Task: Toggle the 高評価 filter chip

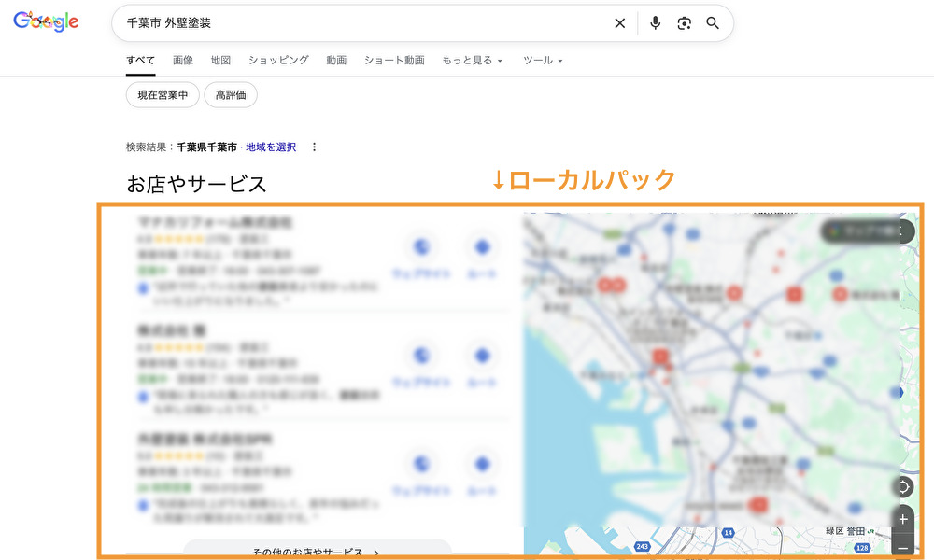Action: tap(231, 95)
